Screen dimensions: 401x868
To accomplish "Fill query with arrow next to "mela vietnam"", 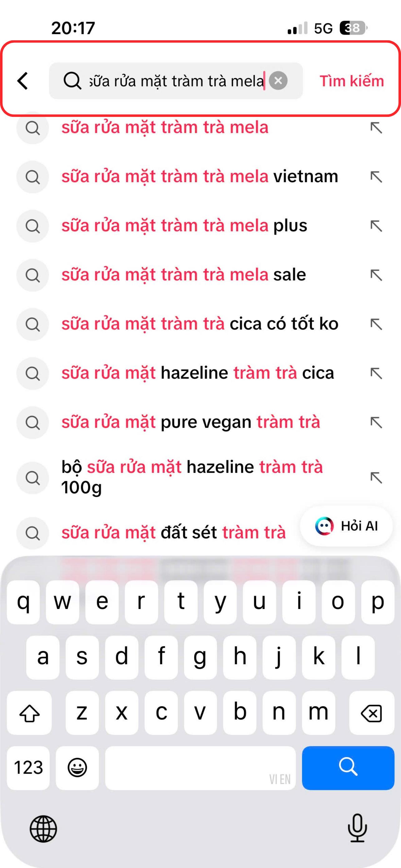I will click(x=376, y=177).
